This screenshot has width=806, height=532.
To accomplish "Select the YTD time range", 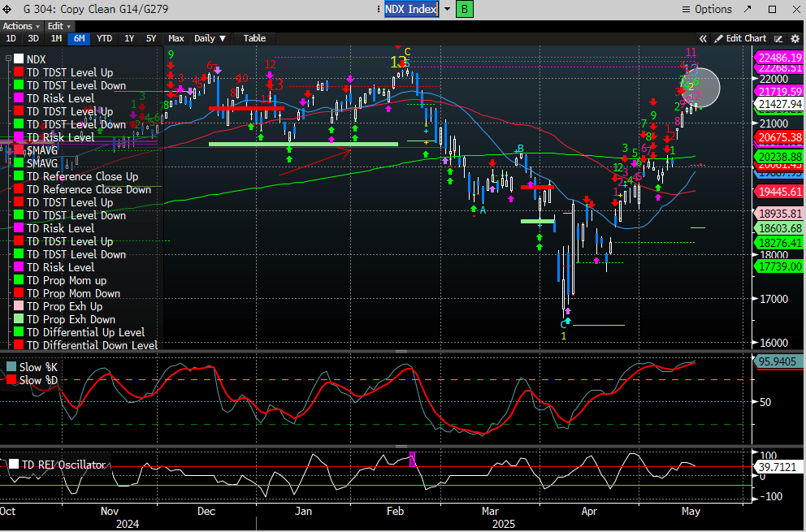I will tap(104, 38).
